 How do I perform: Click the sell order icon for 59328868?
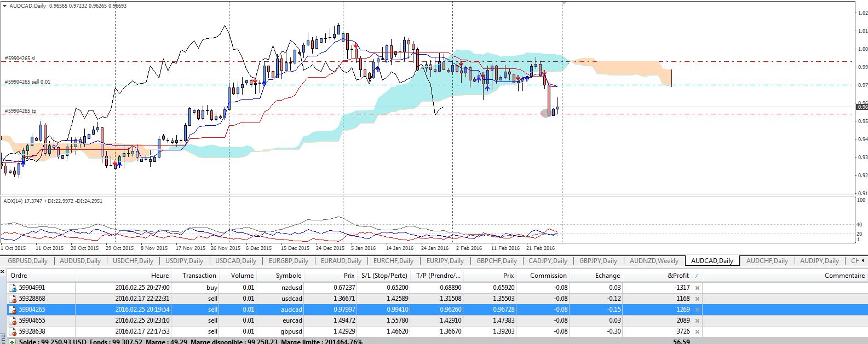[13, 299]
